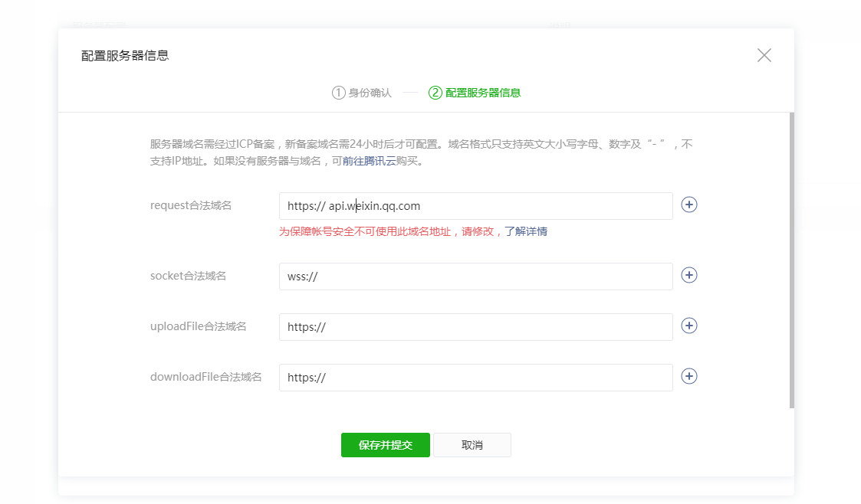
Task: Add another uploadFile domain with plus icon
Action: click(x=689, y=326)
